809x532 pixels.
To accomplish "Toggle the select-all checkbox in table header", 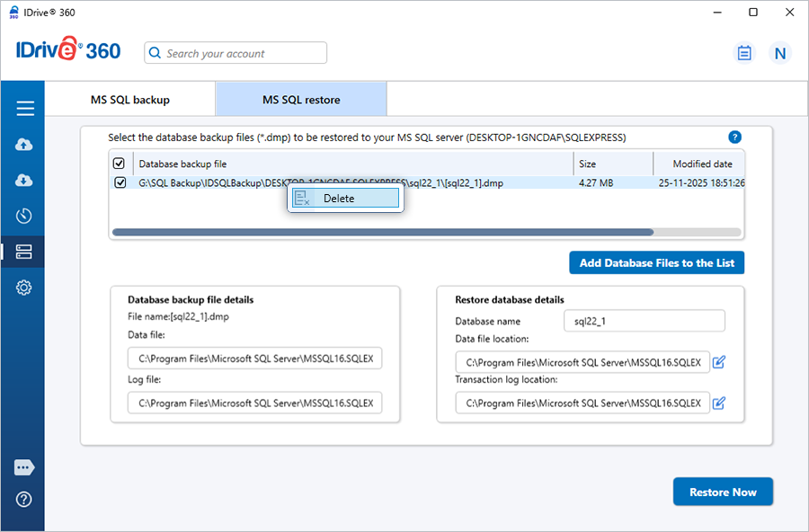I will click(x=120, y=164).
